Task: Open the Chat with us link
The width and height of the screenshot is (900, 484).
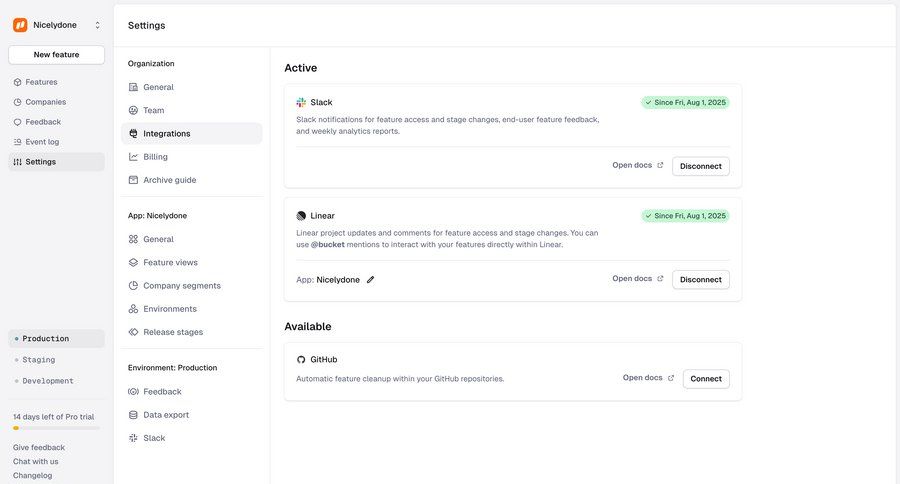Action: pos(36,461)
